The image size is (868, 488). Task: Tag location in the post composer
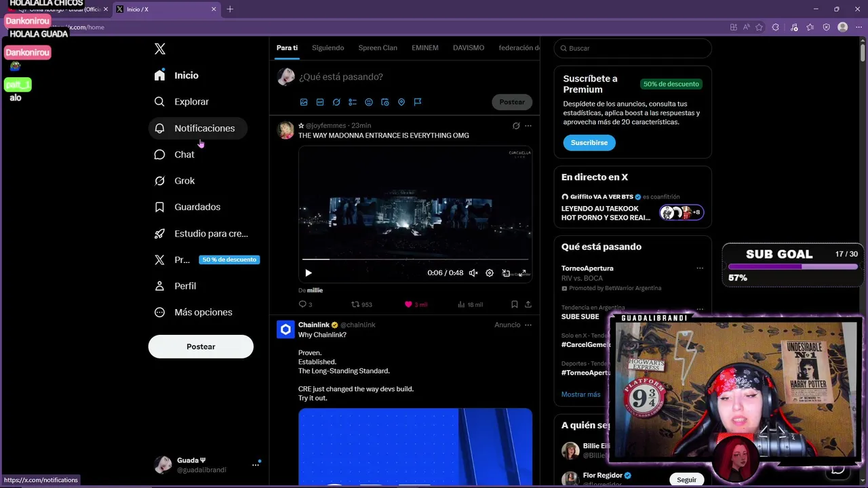401,102
